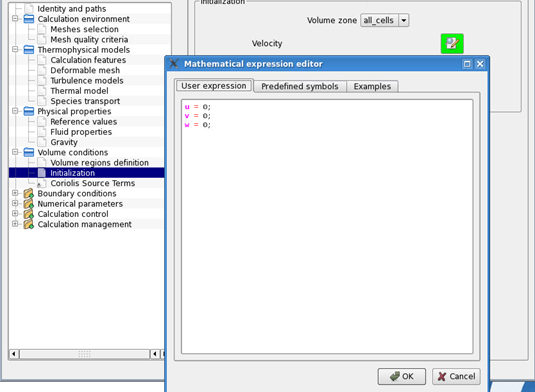Click the tree panel horizontal scrollbar
Image resolution: width=535 pixels, height=392 pixels.
(84, 354)
